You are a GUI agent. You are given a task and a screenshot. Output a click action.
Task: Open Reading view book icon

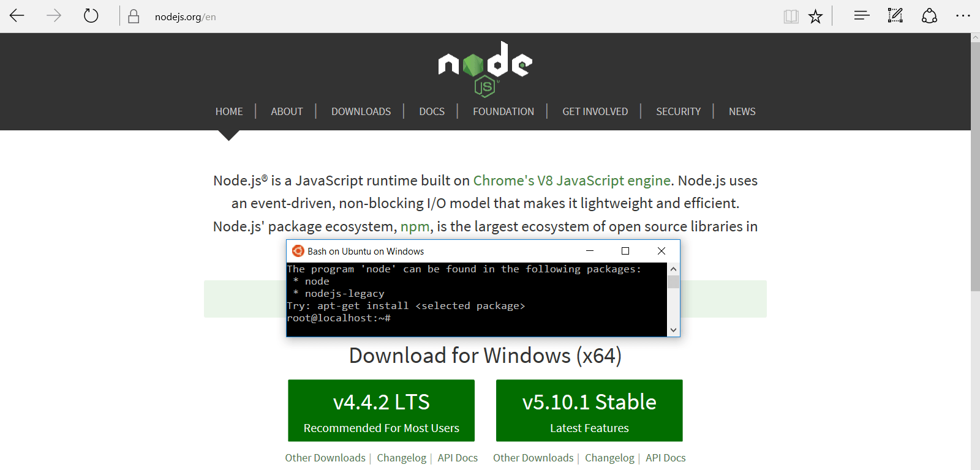pos(791,17)
